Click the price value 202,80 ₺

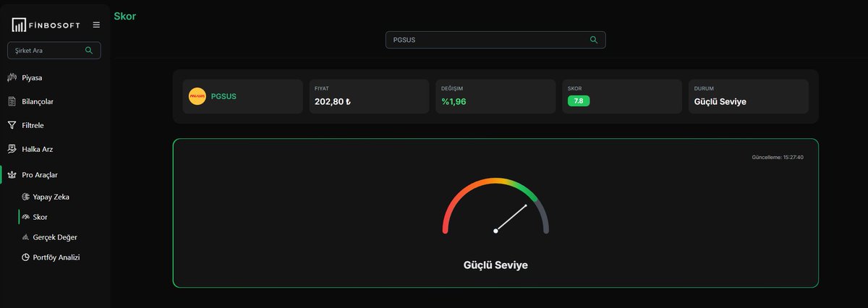coord(333,102)
